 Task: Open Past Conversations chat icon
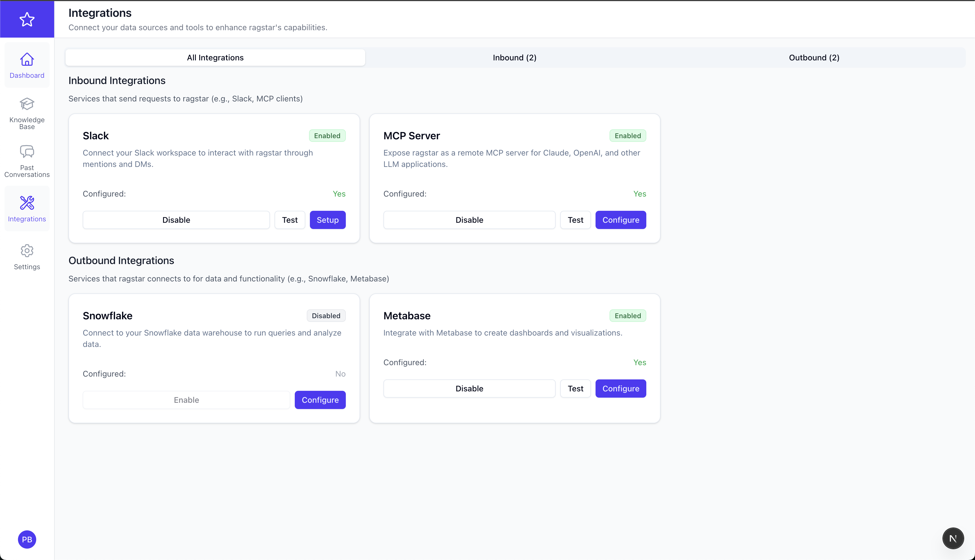[27, 152]
